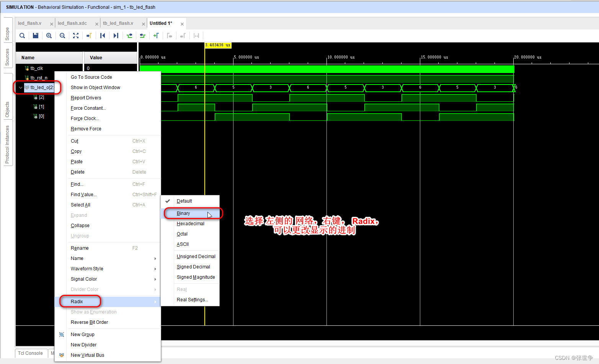
Task: Open the Signal Color submenu
Action: click(83, 279)
